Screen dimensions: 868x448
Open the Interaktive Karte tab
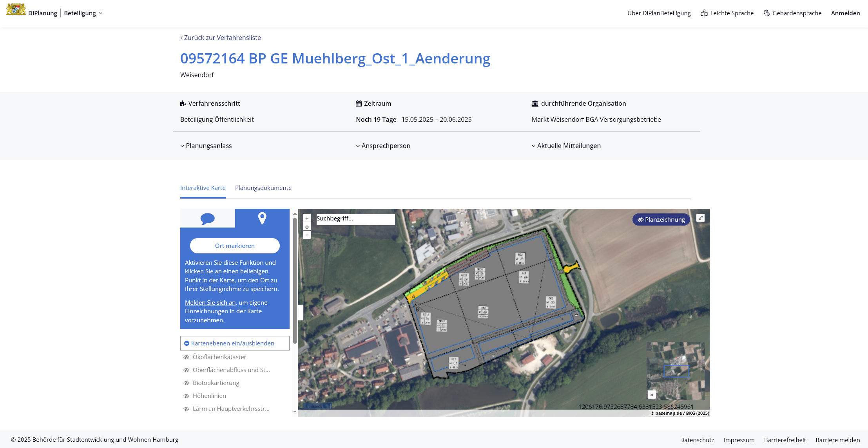203,188
